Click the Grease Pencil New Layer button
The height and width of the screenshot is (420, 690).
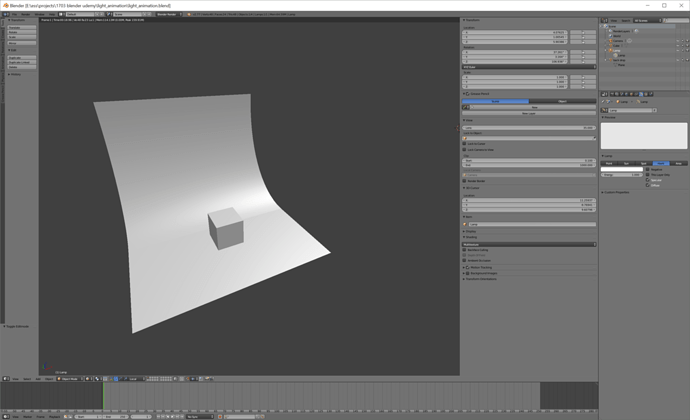pos(529,113)
